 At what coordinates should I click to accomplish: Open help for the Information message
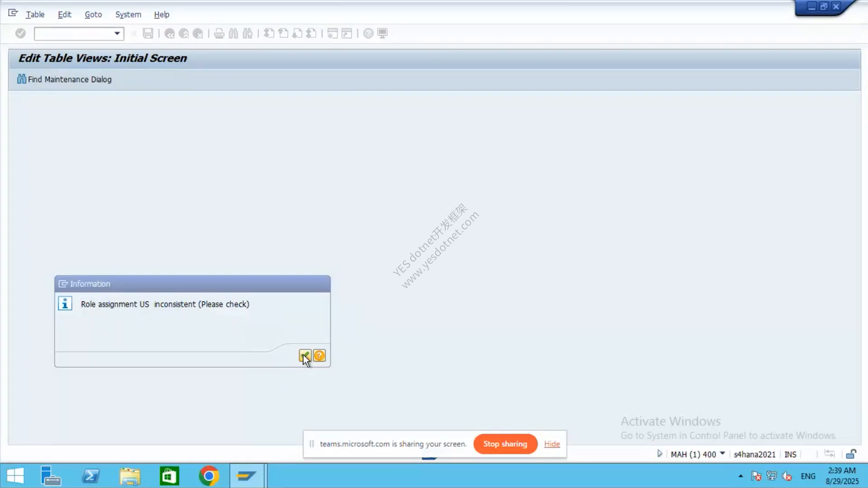click(x=319, y=356)
